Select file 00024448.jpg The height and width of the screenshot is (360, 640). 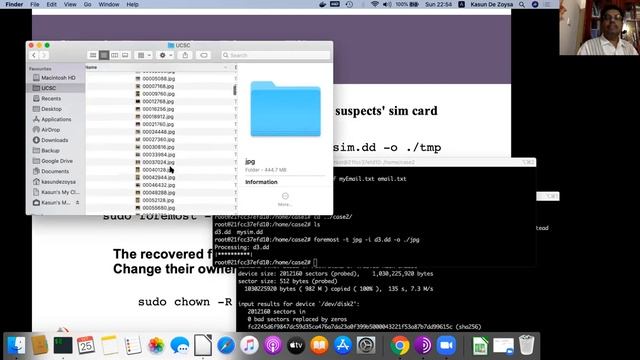click(x=158, y=132)
